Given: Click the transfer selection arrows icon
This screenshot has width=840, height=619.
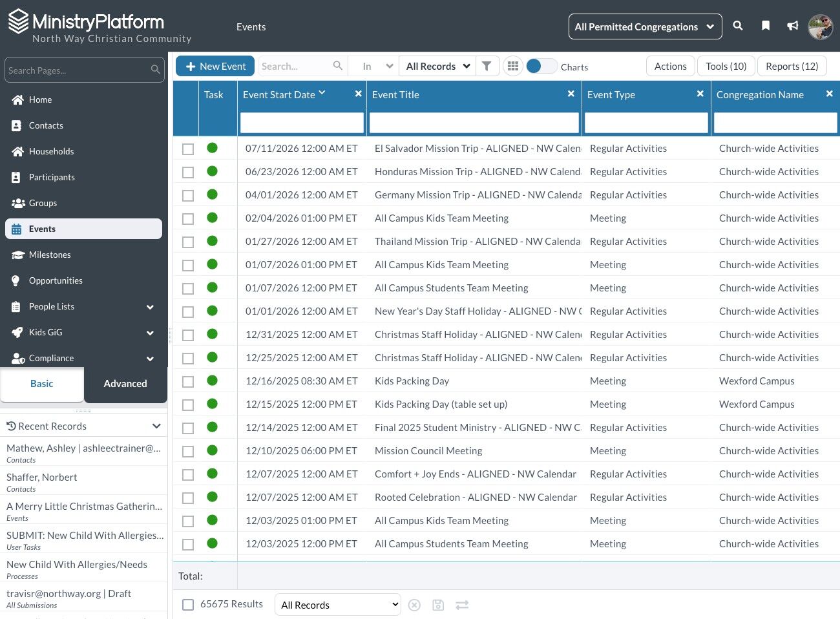Looking at the screenshot, I should pos(462,605).
